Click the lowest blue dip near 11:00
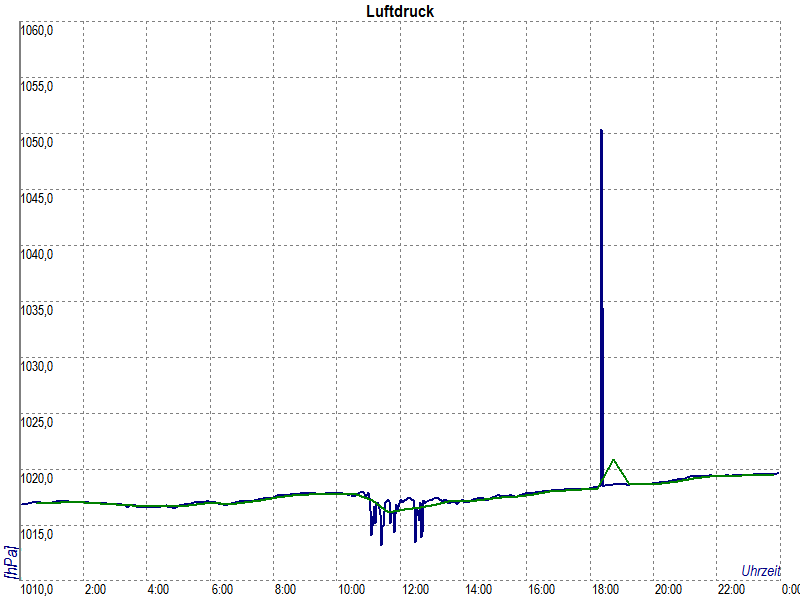 click(x=381, y=544)
